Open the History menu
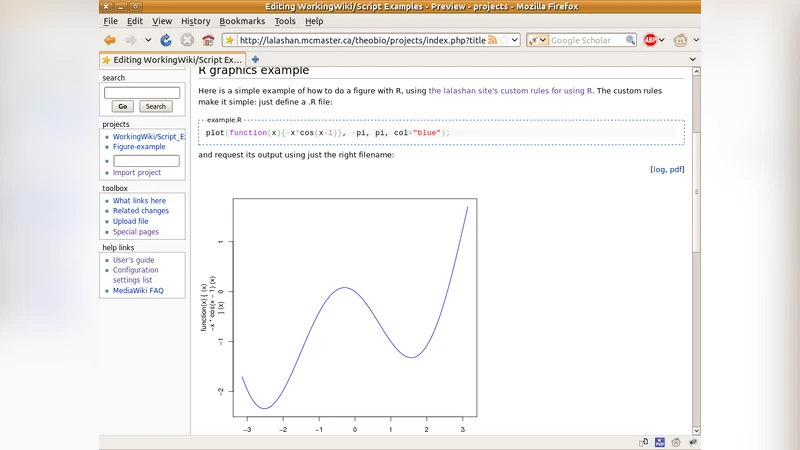This screenshot has height=450, width=800. (195, 21)
